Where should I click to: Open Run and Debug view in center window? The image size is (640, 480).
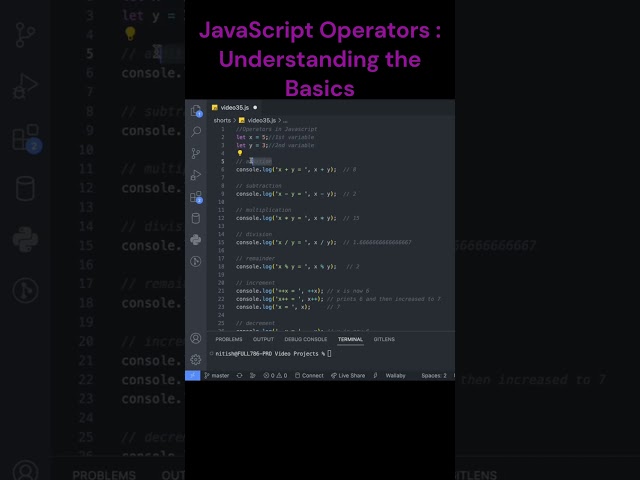pos(196,175)
